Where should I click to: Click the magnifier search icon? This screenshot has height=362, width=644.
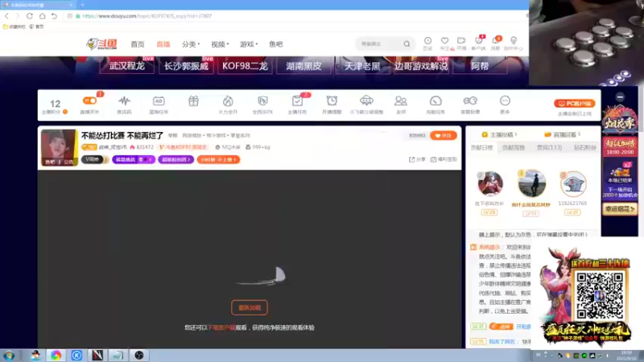pos(407,44)
